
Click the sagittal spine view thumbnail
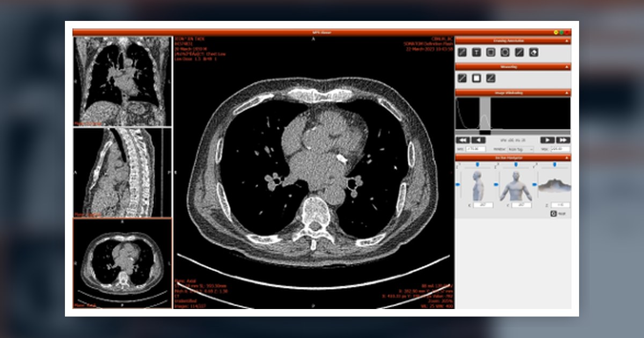click(122, 172)
